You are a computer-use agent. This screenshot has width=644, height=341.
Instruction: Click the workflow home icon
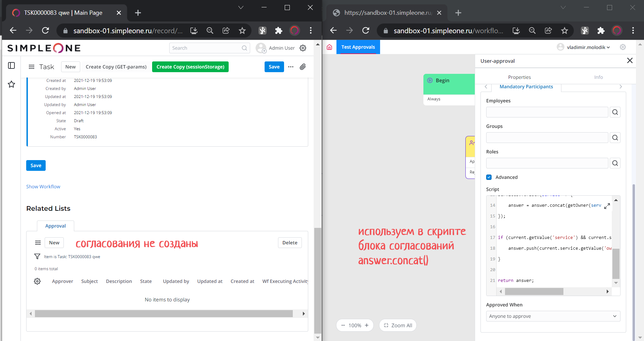point(329,47)
